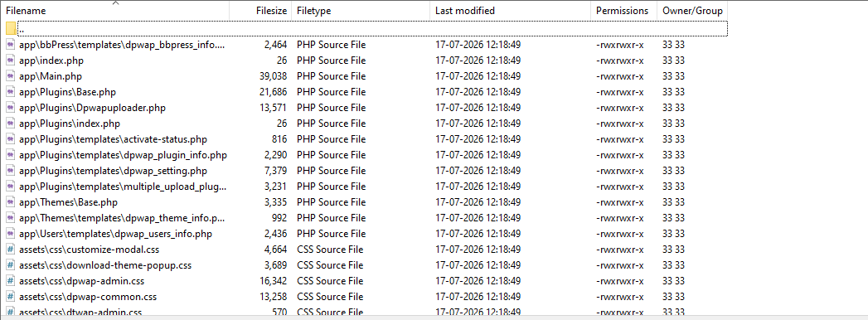Click the CSS icon of dpwap-admin.css

click(x=11, y=281)
